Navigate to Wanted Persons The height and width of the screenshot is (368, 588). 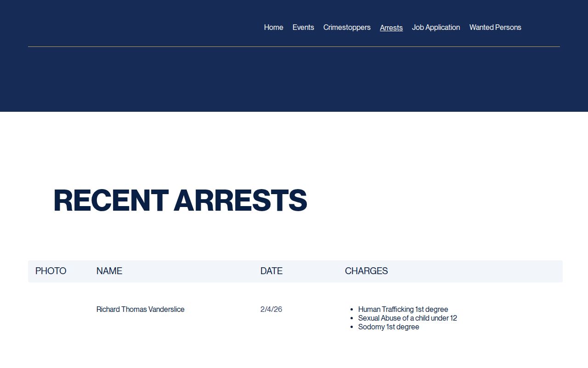[495, 28]
